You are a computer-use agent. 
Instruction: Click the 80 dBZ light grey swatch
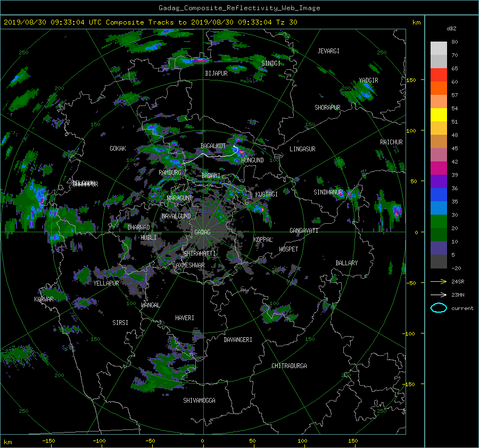point(439,48)
